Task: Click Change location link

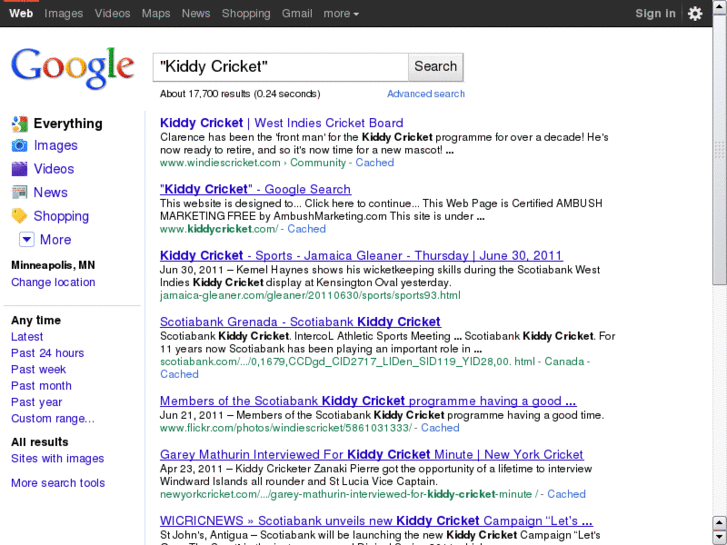Action: [x=53, y=282]
